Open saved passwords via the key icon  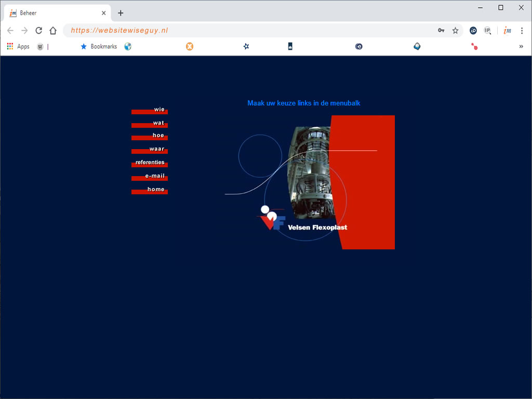pos(441,31)
